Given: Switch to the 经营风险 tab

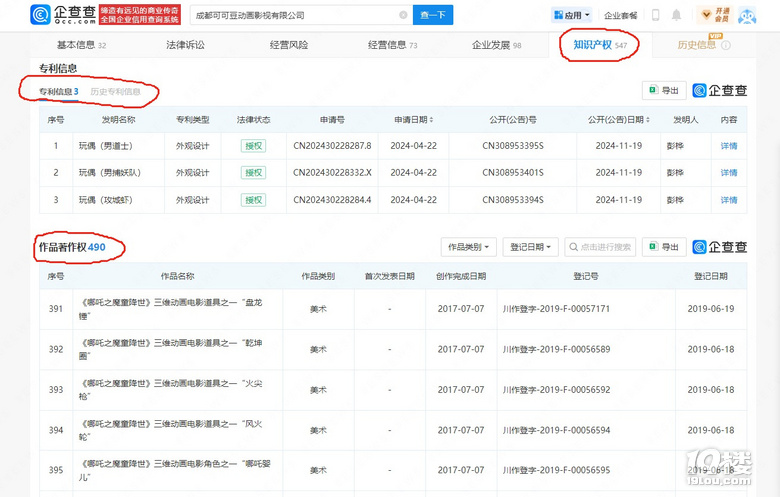Looking at the screenshot, I should click(x=289, y=45).
